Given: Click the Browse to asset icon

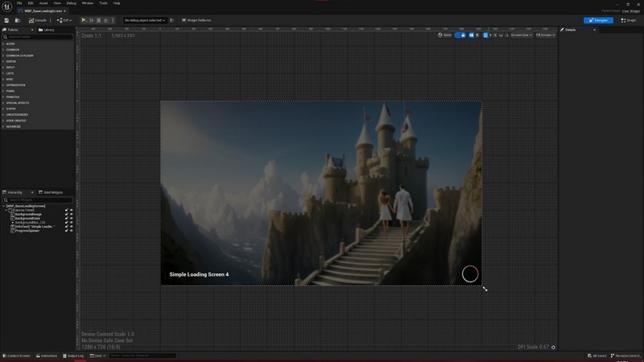Looking at the screenshot, I should point(17,20).
